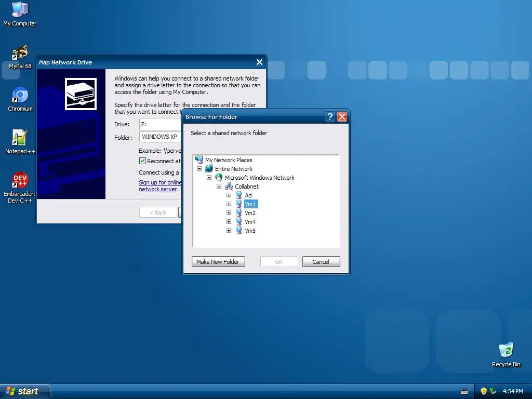This screenshot has height=399, width=532.
Task: Select the Chromium desktop shortcut
Action: [20, 99]
